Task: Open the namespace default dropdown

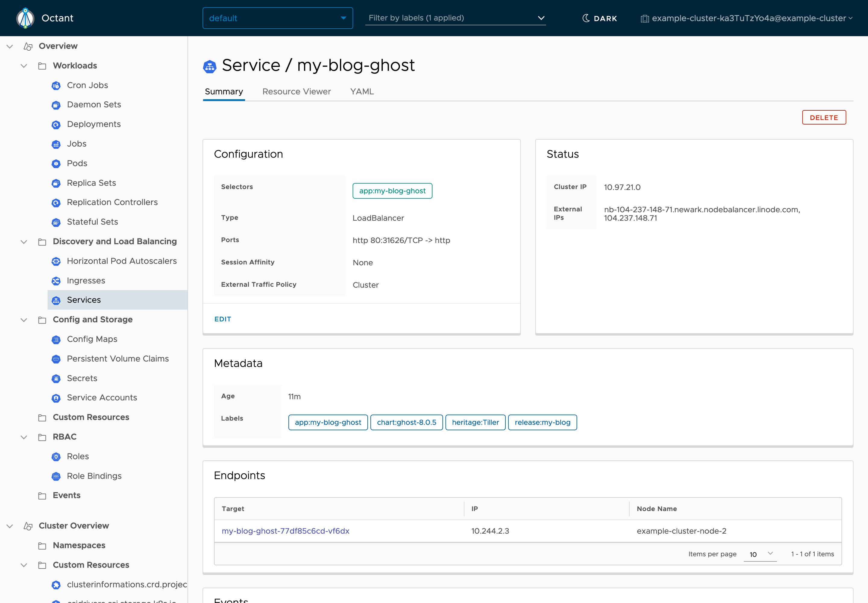Action: [277, 18]
